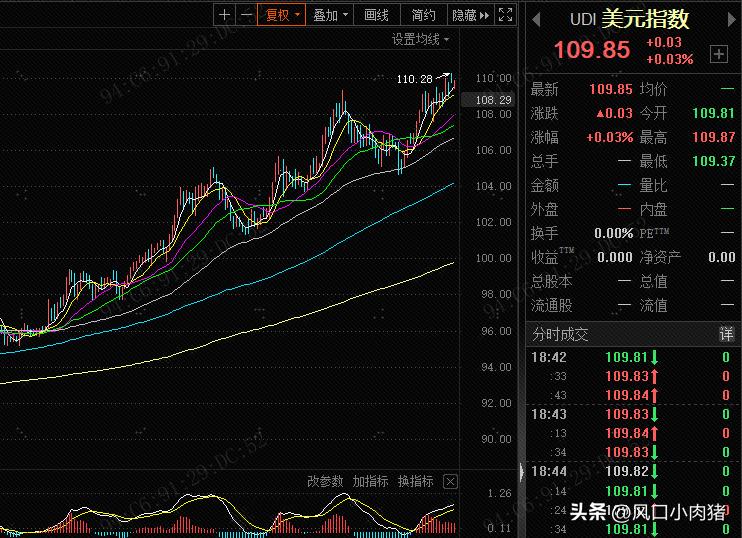The image size is (742, 538).
Task: Open the 复权 dropdown
Action: tap(282, 15)
